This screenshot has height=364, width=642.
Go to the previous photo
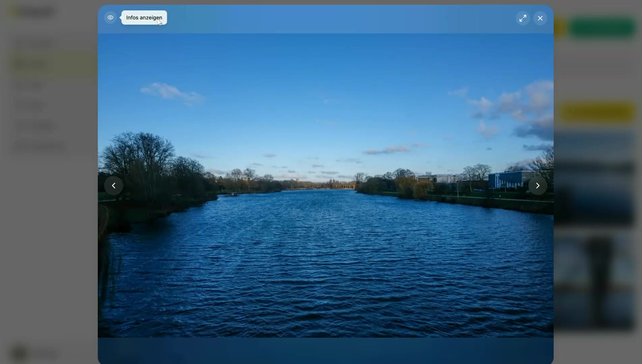[114, 186]
